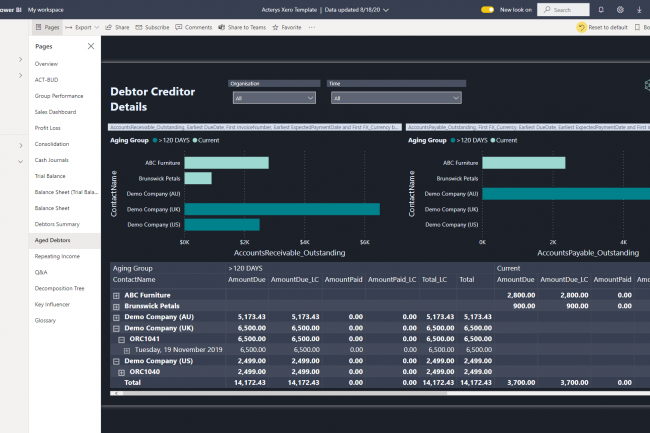Image resolution: width=650 pixels, height=433 pixels.
Task: Select Demo Company (AU) payable bar
Action: (566, 194)
